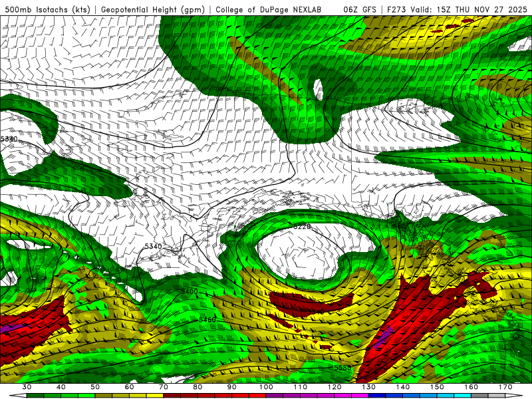Image resolution: width=532 pixels, height=399 pixels.
Task: Click the 170 knot label on the color scale
Action: tap(505, 387)
